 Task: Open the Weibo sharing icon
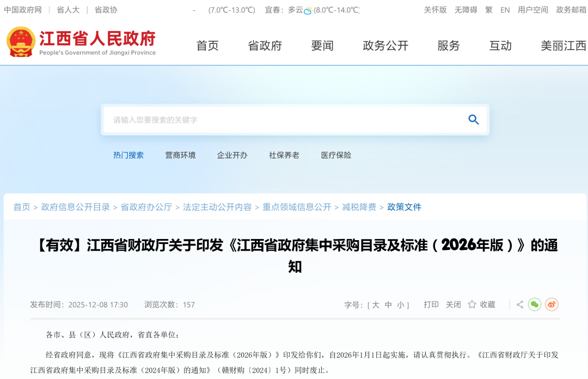552,304
